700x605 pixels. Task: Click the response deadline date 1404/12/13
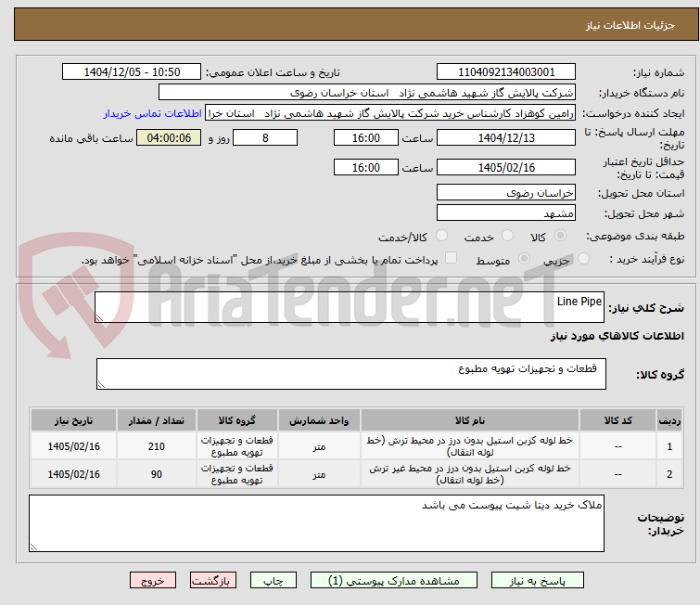click(506, 137)
